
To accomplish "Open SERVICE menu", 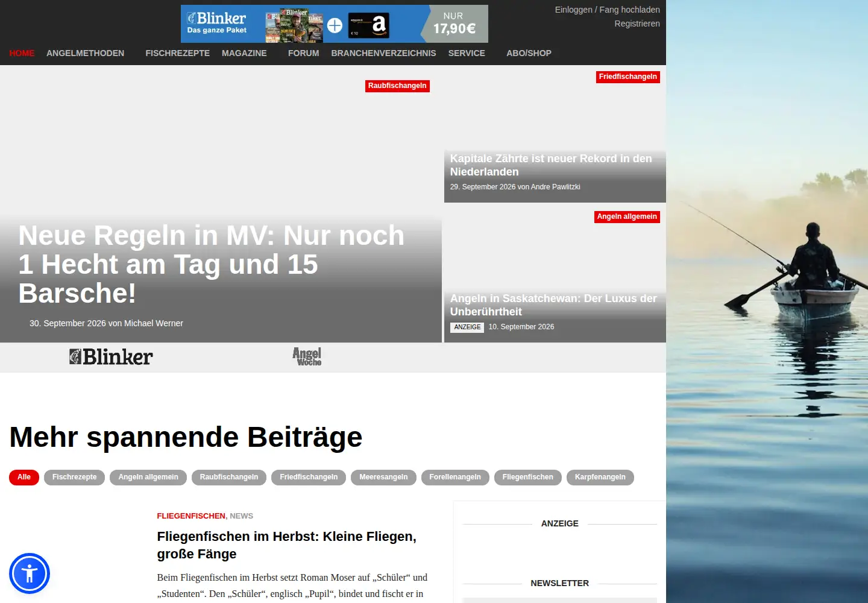I will pyautogui.click(x=467, y=53).
